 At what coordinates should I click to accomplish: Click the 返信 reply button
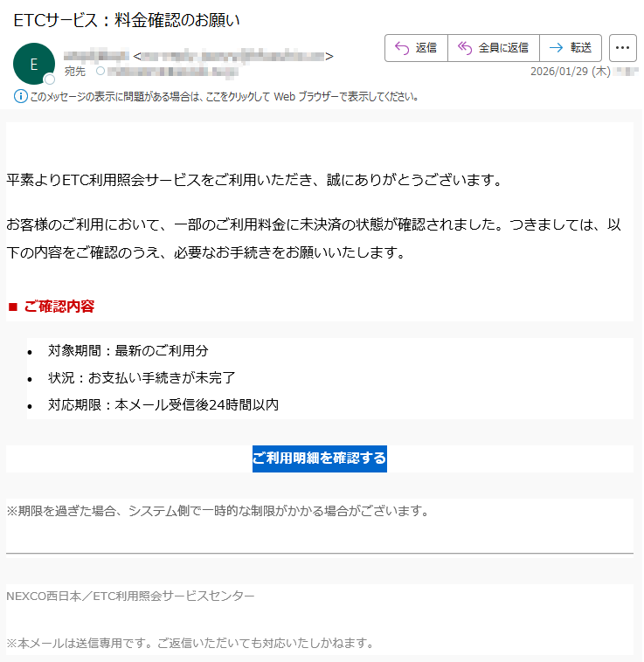pos(416,48)
